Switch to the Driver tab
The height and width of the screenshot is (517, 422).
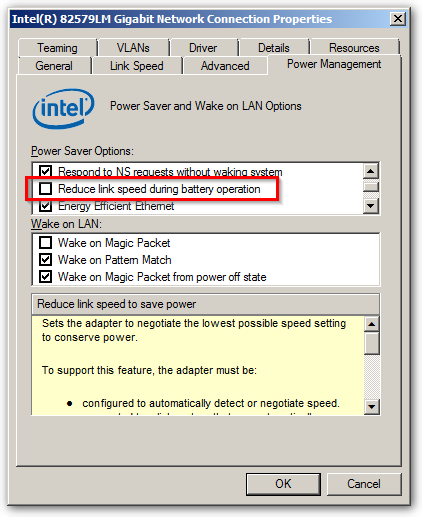(x=203, y=48)
